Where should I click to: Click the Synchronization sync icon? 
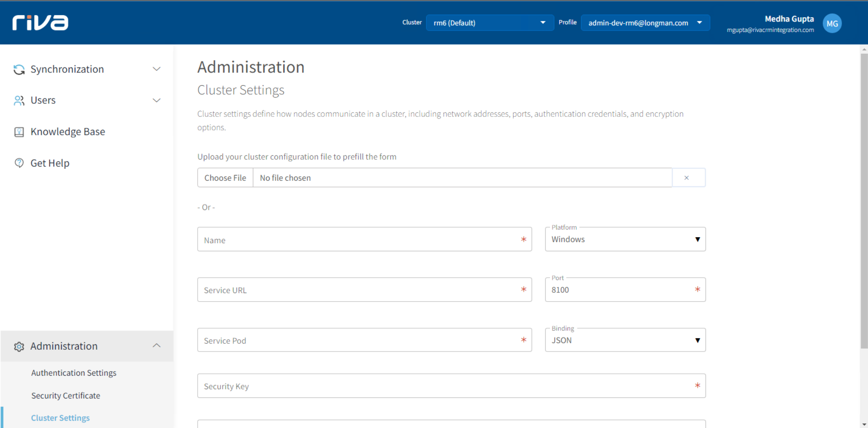coord(19,69)
